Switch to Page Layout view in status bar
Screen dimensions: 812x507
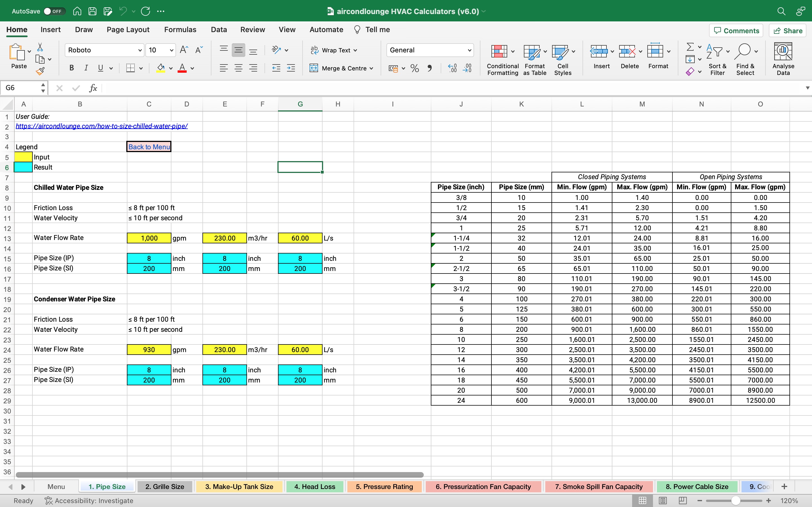point(663,501)
